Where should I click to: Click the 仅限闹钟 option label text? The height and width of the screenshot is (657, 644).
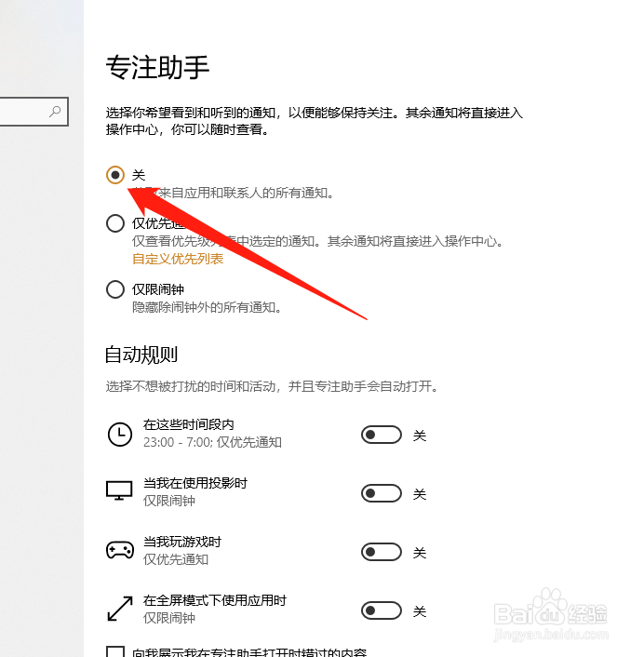[158, 289]
